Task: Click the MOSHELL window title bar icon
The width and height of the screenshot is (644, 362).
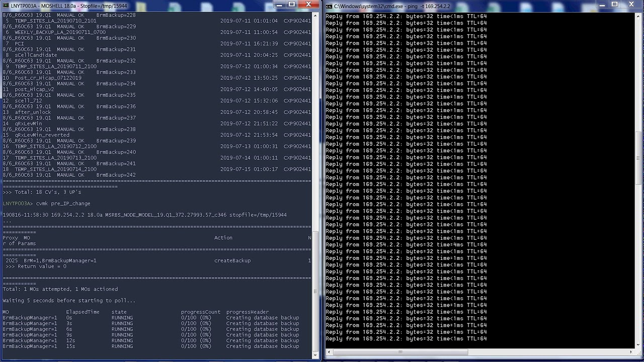Action: 6,6
